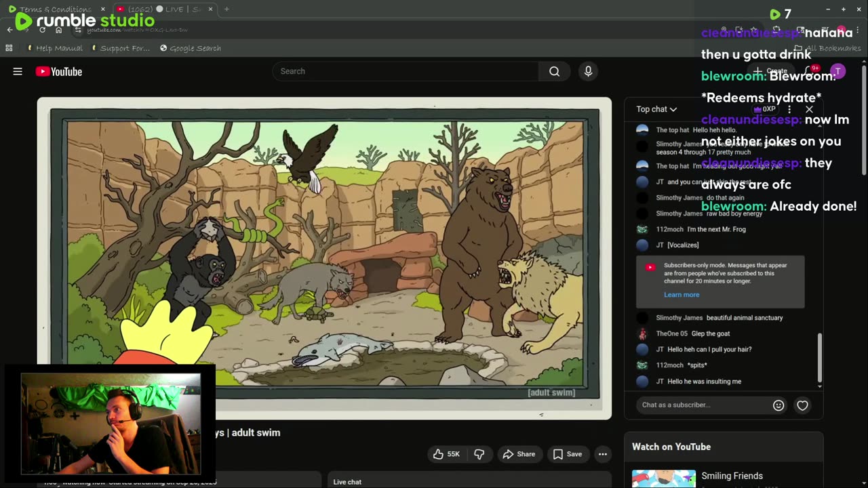The image size is (868, 488).
Task: Click Learn more about subscribers-only mode
Action: click(x=682, y=295)
